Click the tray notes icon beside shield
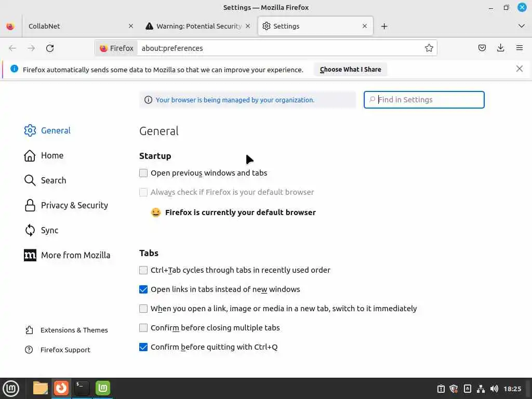The image size is (532, 399). coord(467,389)
